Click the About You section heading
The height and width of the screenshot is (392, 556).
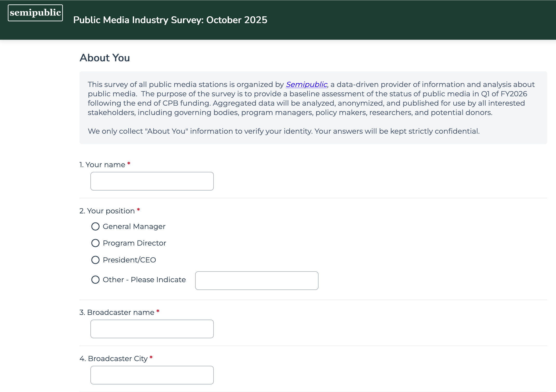click(105, 58)
